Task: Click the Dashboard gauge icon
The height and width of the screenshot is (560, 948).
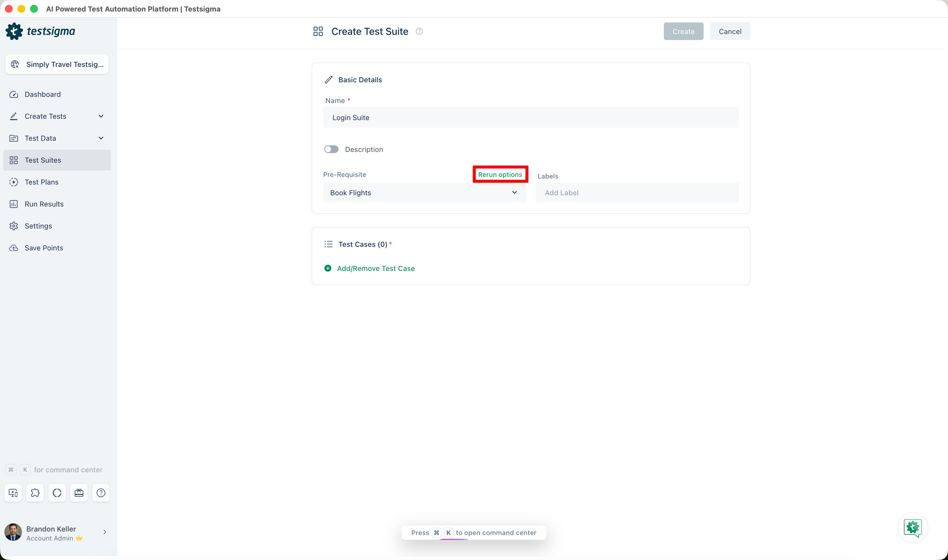Action: pyautogui.click(x=14, y=94)
